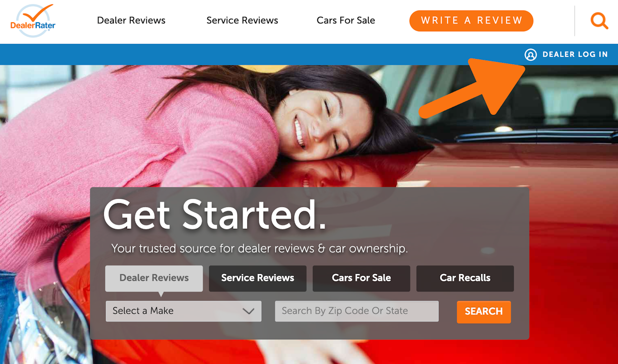
Task: Click the Select a Make chevron arrow
Action: click(248, 311)
